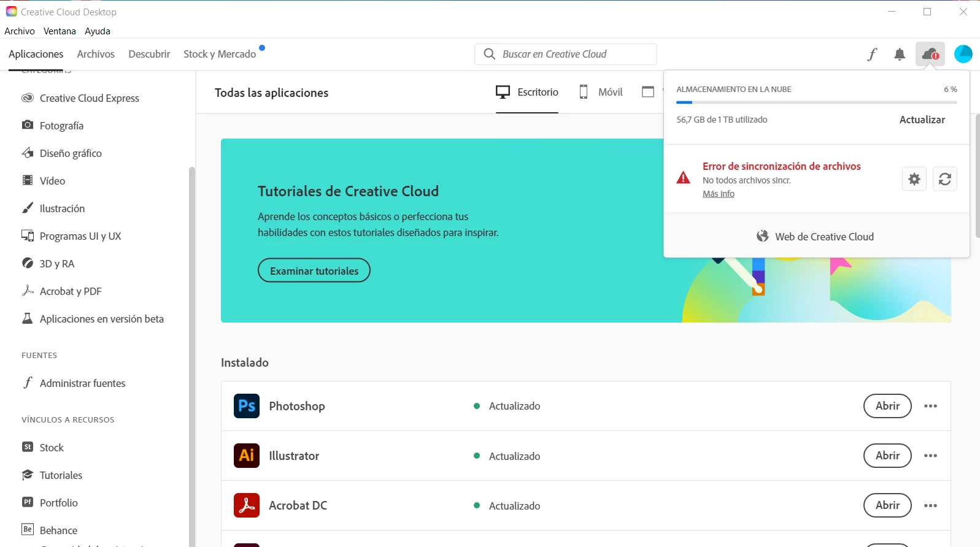The image size is (980, 547).
Task: Open more options for Photoshop
Action: (x=930, y=406)
